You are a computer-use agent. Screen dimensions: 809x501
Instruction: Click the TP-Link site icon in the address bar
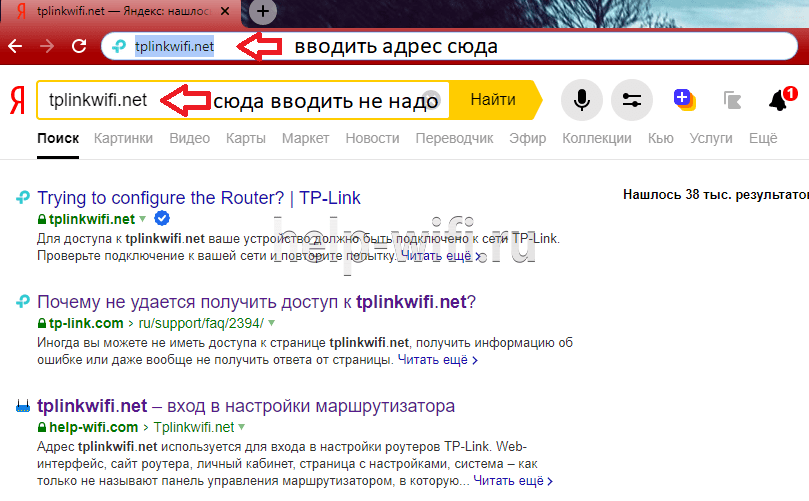click(119, 46)
